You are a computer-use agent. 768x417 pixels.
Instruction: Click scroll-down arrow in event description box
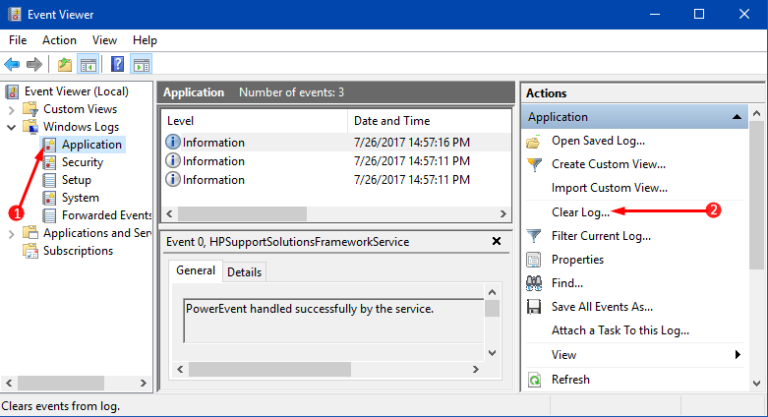pos(492,353)
